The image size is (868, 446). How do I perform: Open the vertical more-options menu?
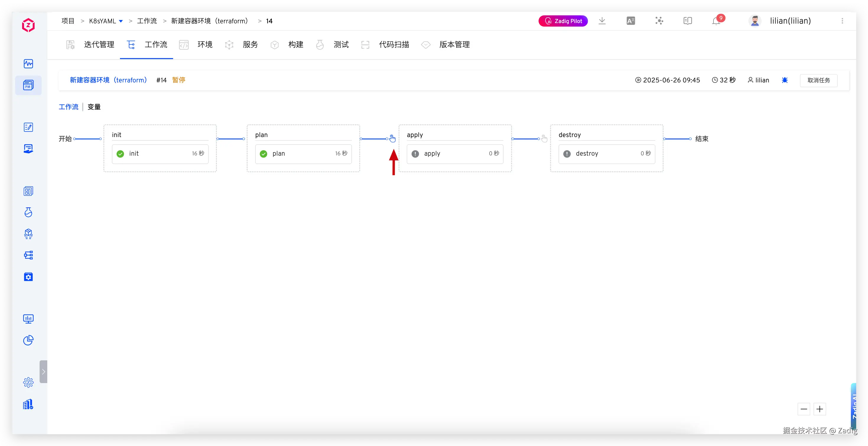tap(842, 21)
